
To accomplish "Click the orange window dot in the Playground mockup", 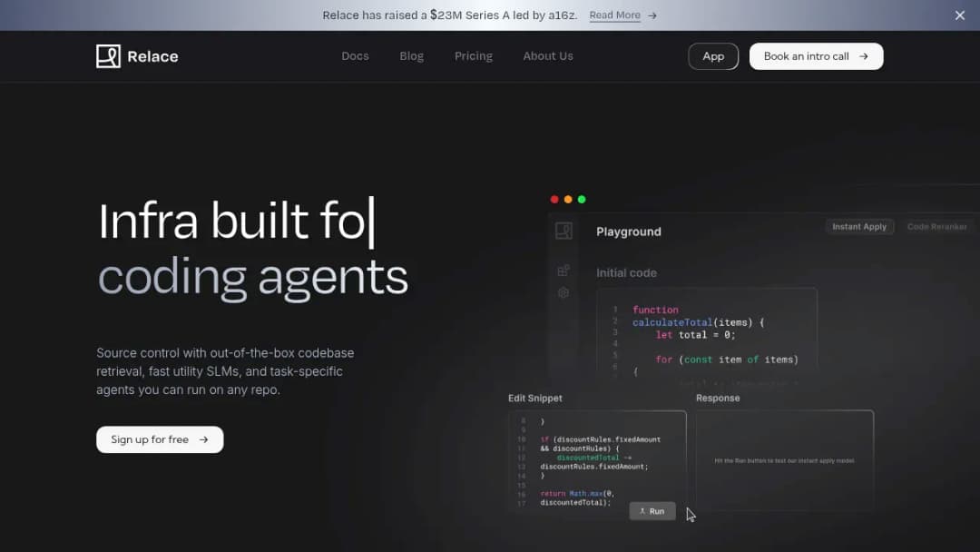I will (x=568, y=200).
